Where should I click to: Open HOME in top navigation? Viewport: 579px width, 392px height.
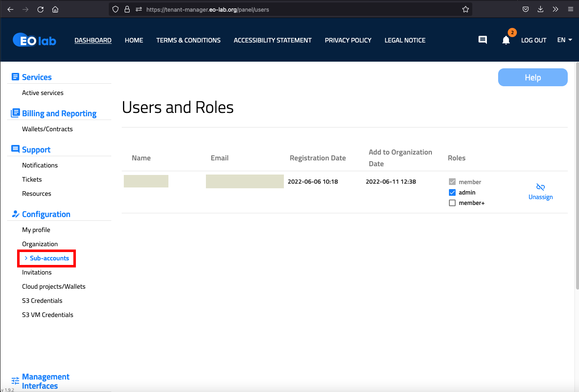(x=134, y=40)
